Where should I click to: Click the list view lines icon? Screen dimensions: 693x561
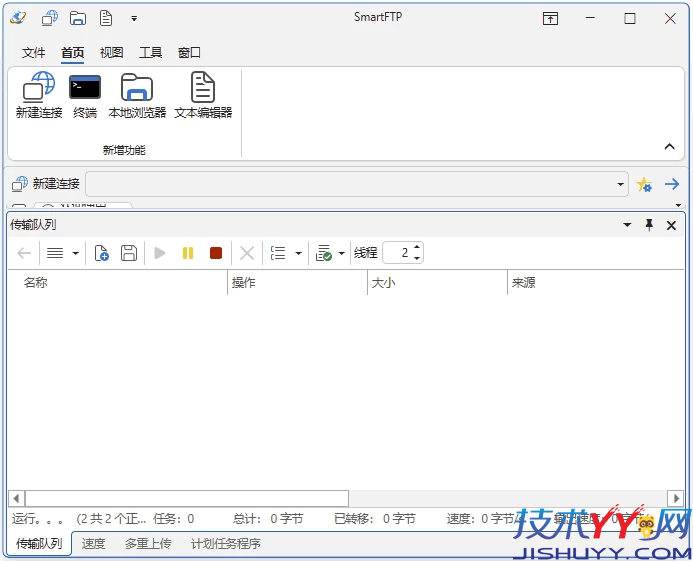coord(55,253)
